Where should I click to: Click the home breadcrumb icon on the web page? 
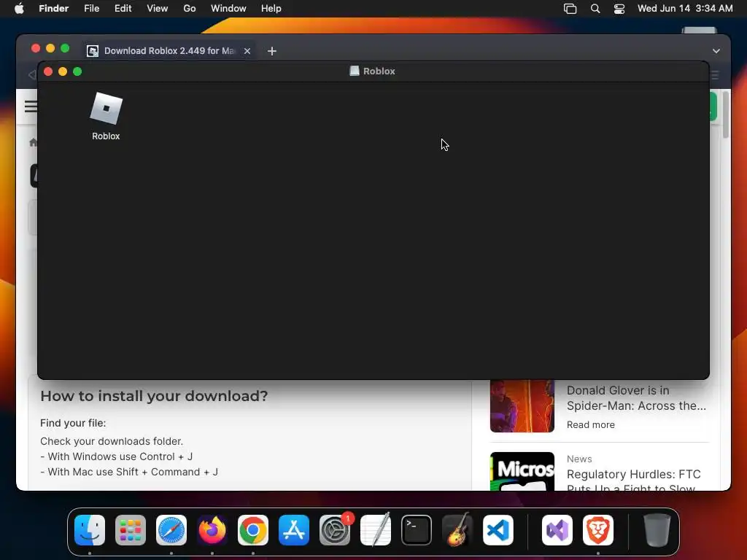tap(34, 142)
